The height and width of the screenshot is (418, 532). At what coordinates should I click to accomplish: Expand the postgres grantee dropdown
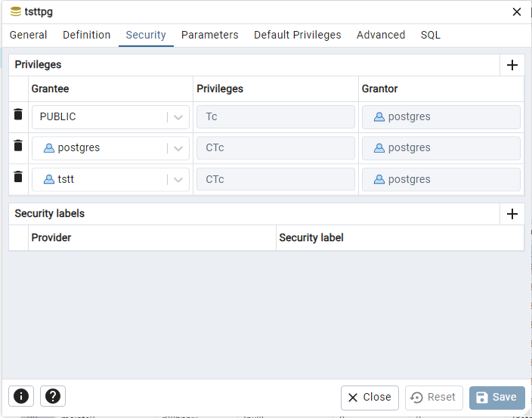coord(178,148)
